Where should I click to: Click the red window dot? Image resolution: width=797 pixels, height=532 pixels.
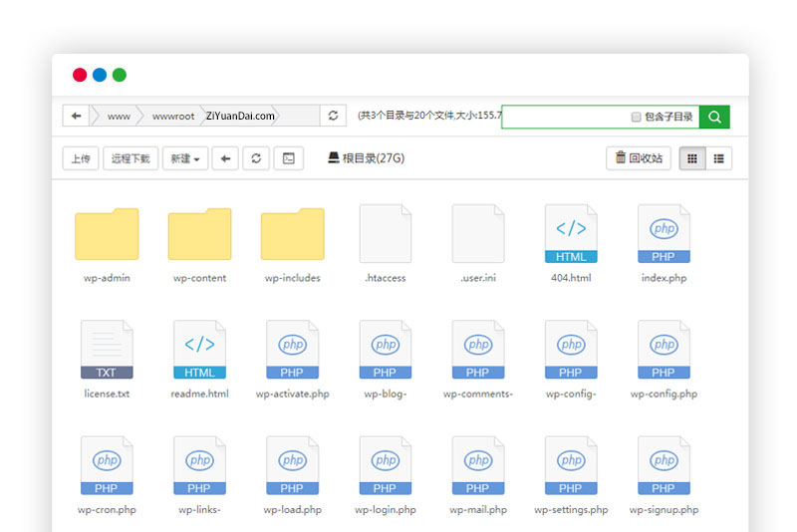click(80, 75)
